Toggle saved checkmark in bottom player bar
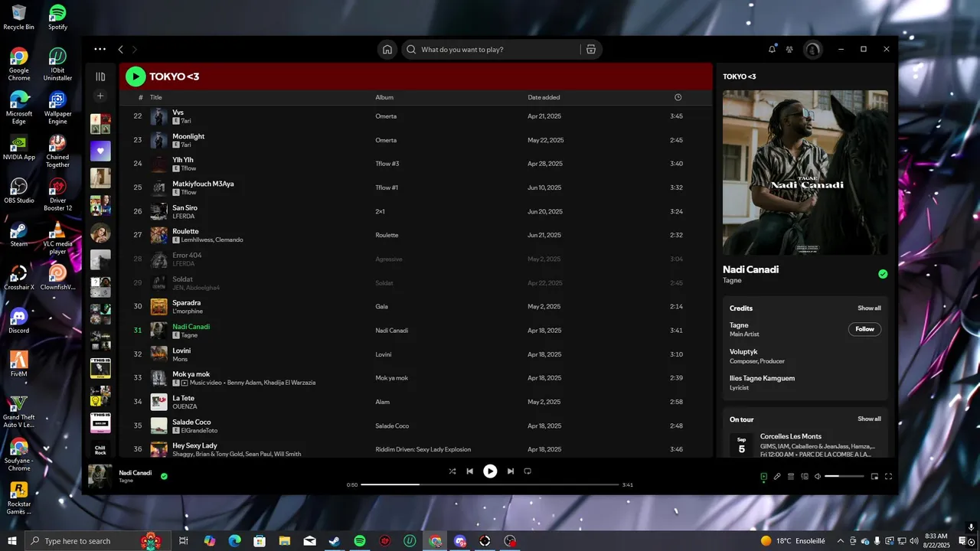 click(x=164, y=476)
